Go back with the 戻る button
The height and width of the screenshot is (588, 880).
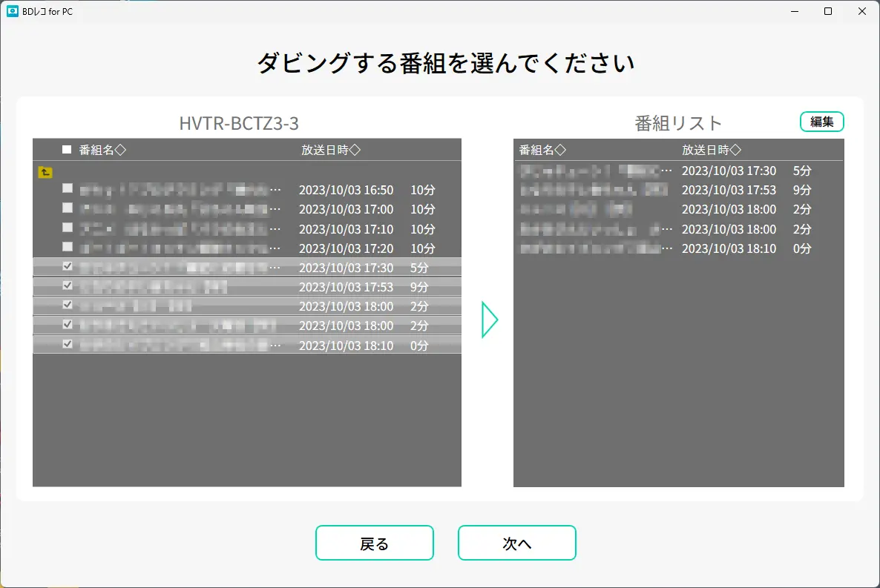(x=375, y=544)
